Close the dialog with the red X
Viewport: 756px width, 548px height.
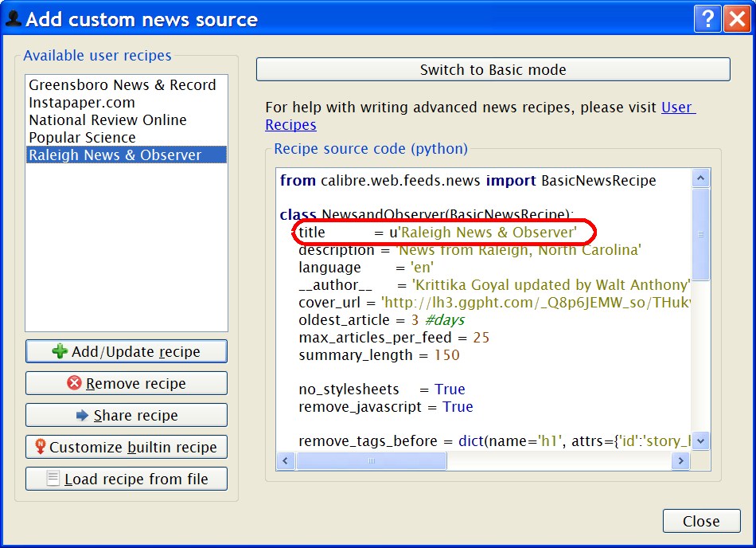(737, 19)
